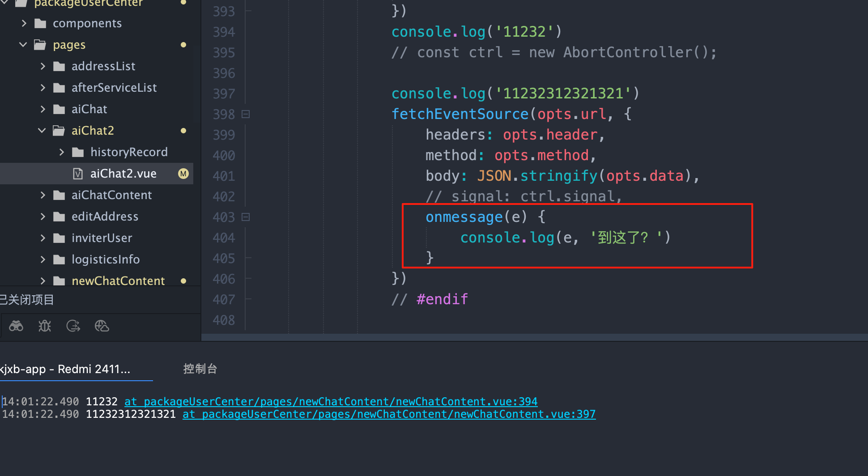The width and height of the screenshot is (868, 476).
Task: Open the newChatContent.vue:397 log link
Action: (389, 414)
